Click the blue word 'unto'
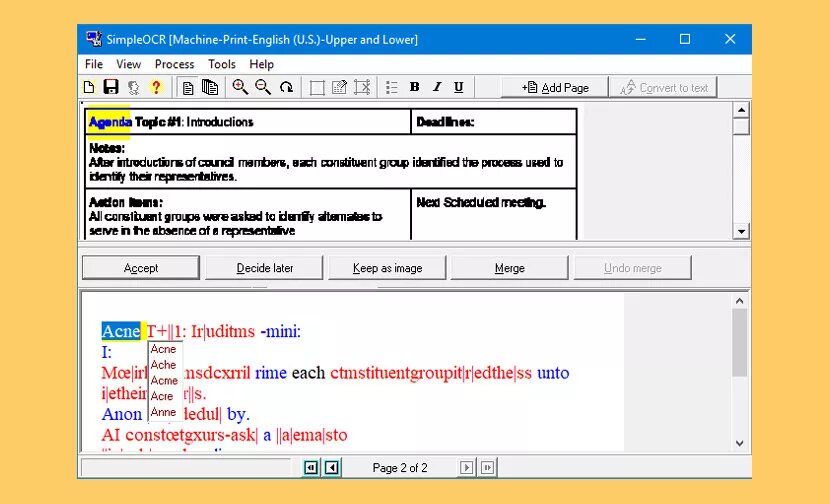Viewport: 830px width, 504px height. coord(553,373)
